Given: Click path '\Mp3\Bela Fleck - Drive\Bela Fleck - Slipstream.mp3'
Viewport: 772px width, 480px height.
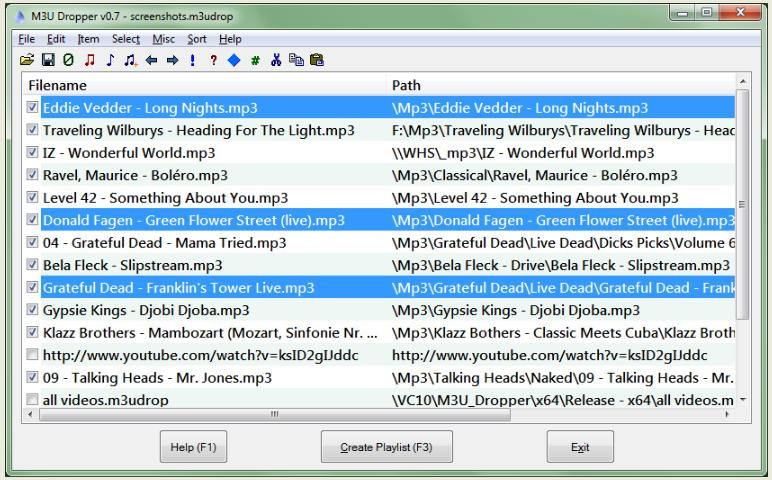Looking at the screenshot, I should click(x=561, y=265).
